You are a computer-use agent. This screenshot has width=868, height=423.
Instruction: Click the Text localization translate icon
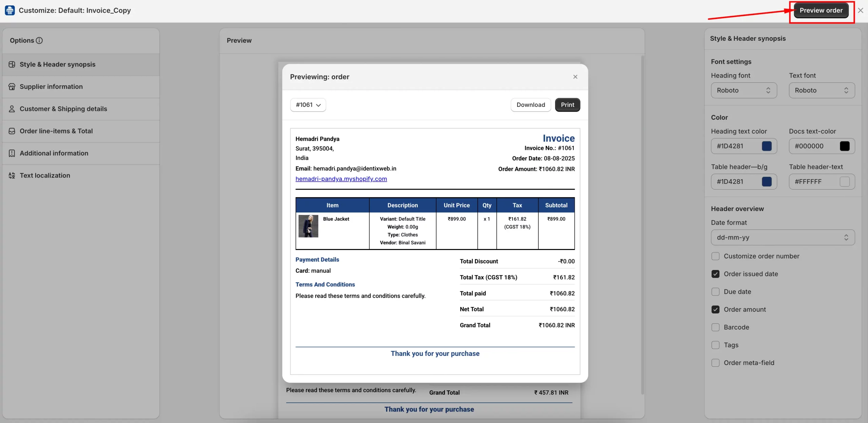(12, 175)
